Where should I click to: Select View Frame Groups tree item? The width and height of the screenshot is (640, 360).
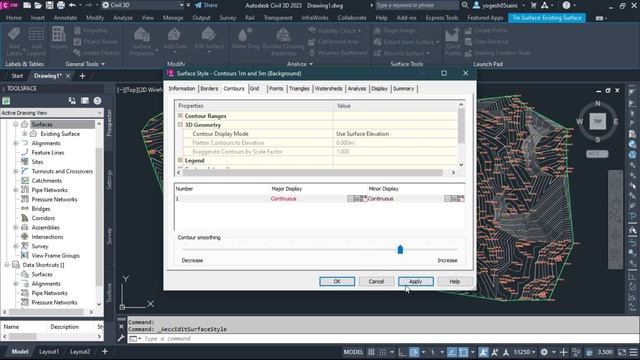pyautogui.click(x=56, y=256)
